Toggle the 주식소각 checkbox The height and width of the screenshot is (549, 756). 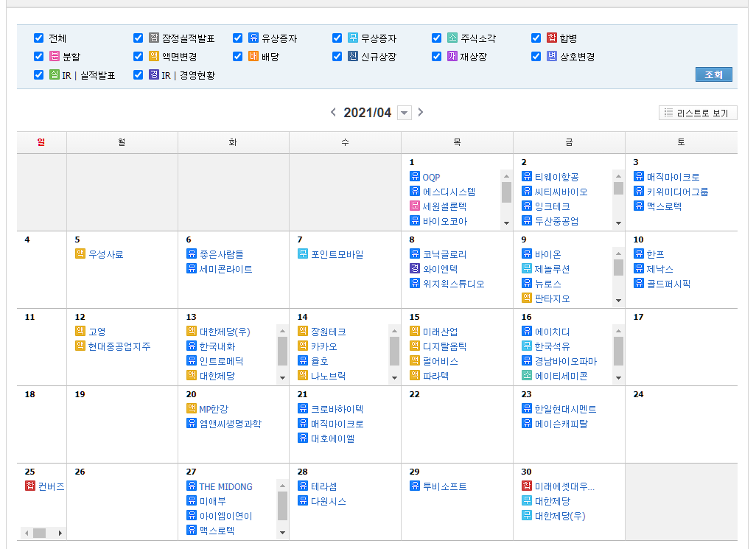tap(437, 38)
